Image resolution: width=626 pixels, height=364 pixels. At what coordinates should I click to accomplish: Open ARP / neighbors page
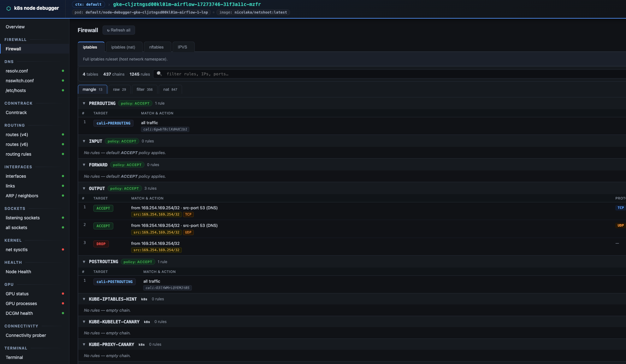pyautogui.click(x=35, y=196)
